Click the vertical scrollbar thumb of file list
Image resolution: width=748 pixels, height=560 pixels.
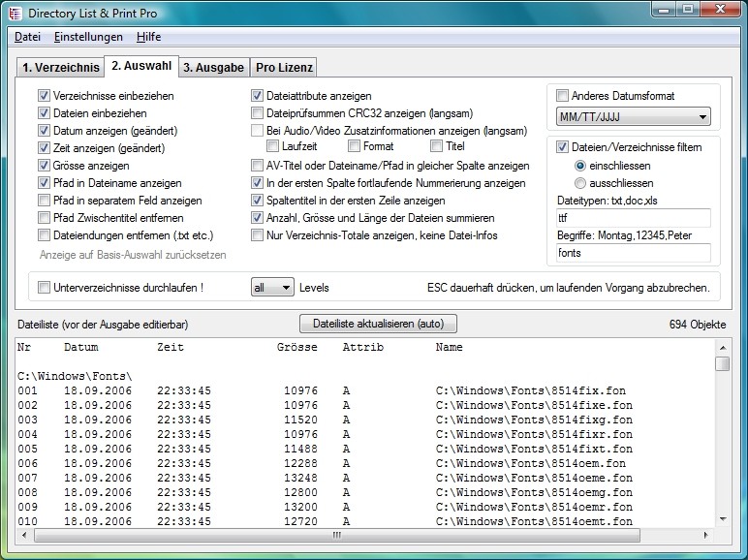[723, 364]
